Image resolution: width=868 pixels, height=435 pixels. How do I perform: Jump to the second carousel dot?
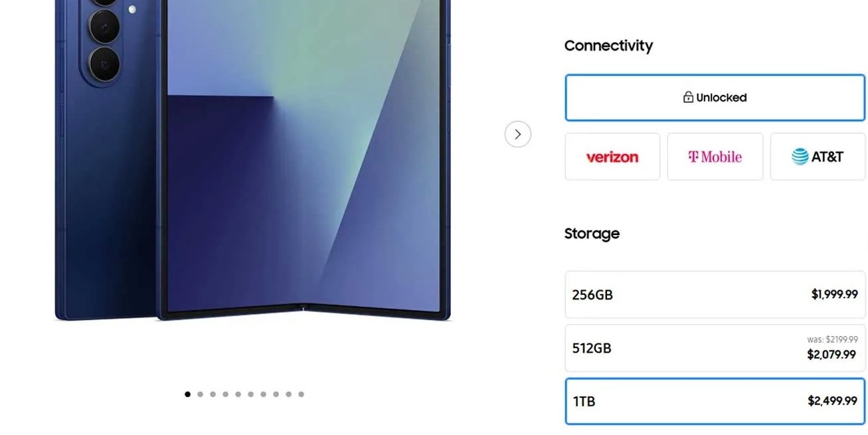tap(200, 394)
